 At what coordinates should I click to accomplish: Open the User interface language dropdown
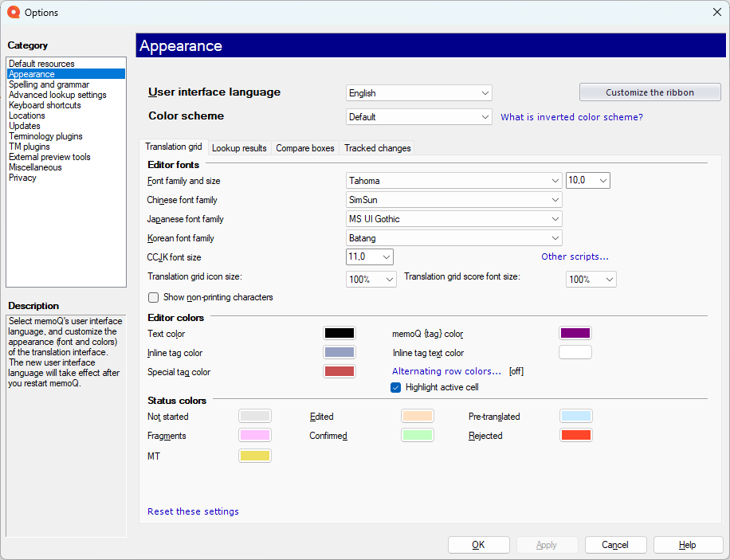tap(485, 92)
